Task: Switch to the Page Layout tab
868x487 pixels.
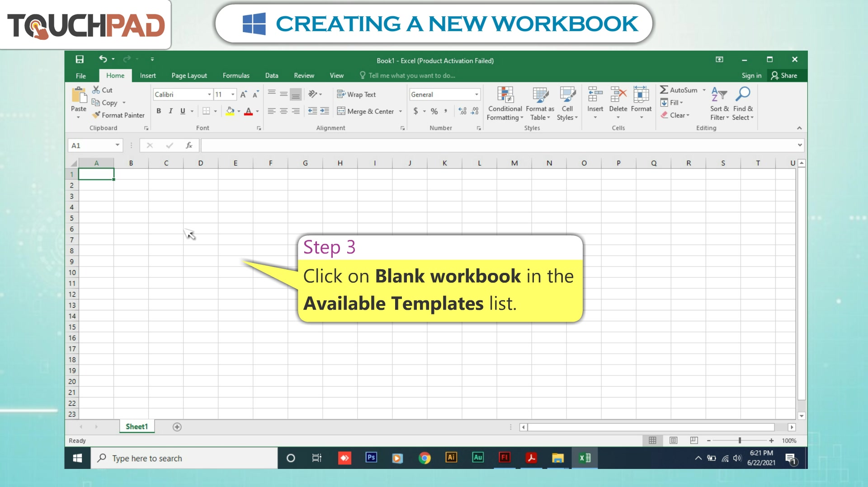Action: 189,75
